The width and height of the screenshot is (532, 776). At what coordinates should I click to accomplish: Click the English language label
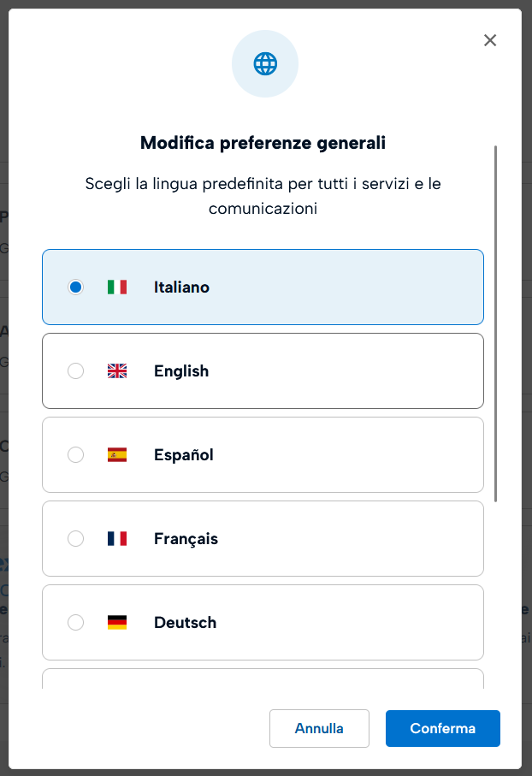[181, 371]
